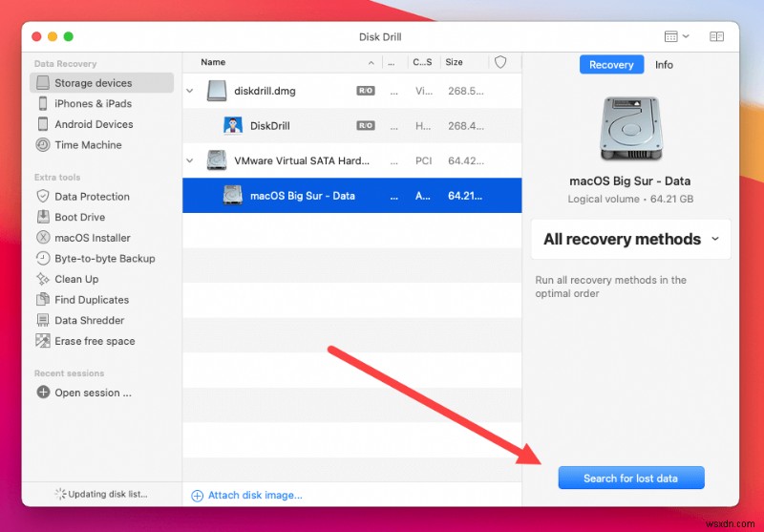The image size is (764, 532).
Task: Click Logical volume 64.21 GB text
Action: click(x=630, y=199)
